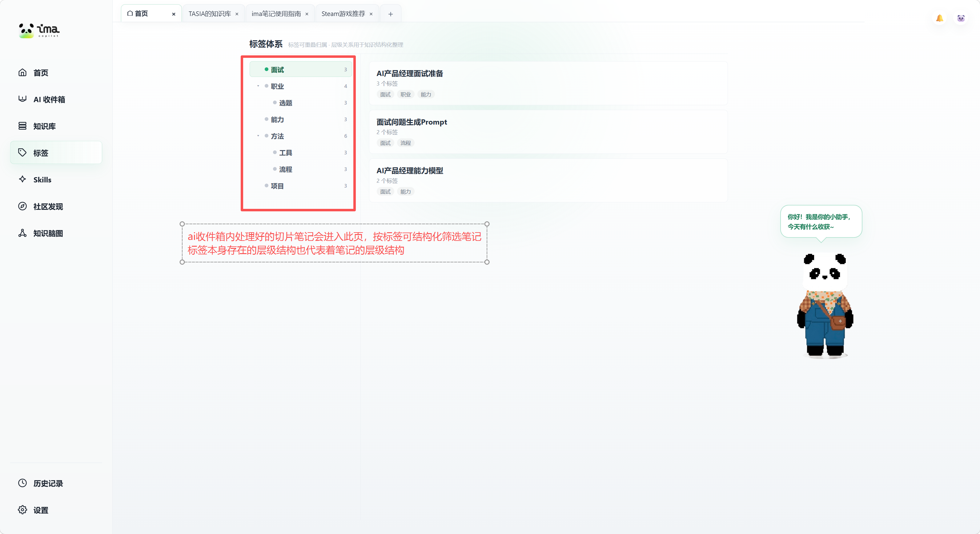
Task: Close the TASIA的知识库 tab
Action: coord(237,14)
